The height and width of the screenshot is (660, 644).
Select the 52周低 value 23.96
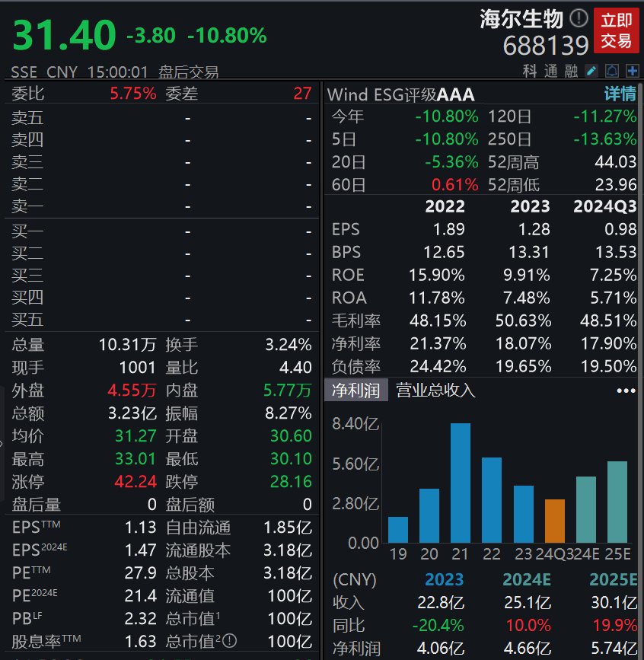click(x=615, y=184)
